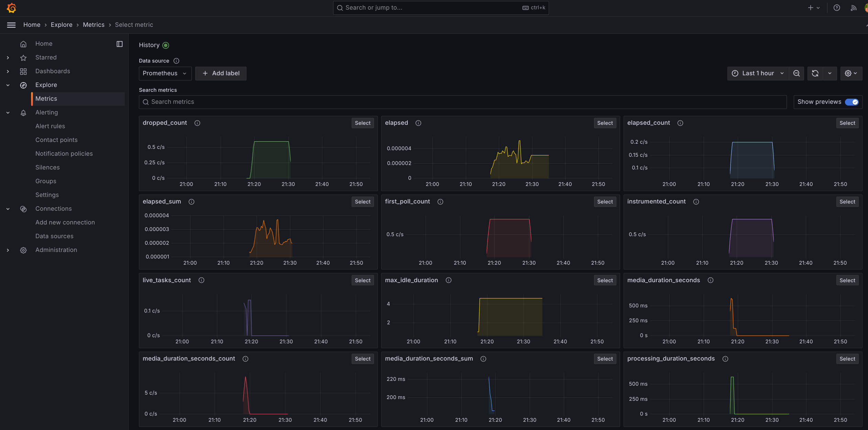Expand the Dashboards sidebar section
Screen dimensions: 868x430
pos(8,71)
